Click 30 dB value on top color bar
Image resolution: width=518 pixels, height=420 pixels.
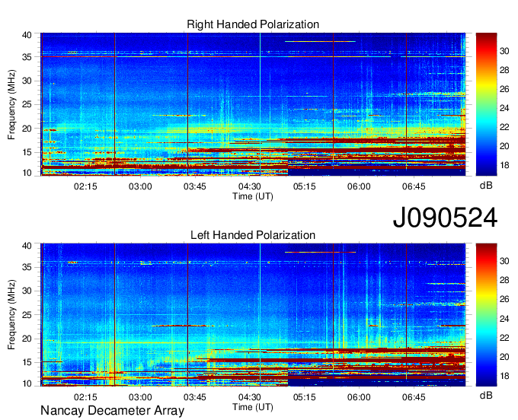click(504, 51)
